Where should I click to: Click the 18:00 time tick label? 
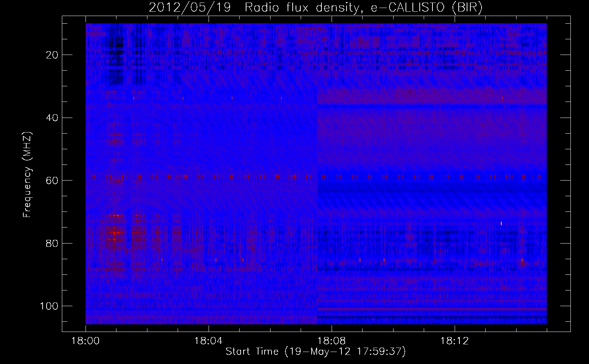click(86, 341)
